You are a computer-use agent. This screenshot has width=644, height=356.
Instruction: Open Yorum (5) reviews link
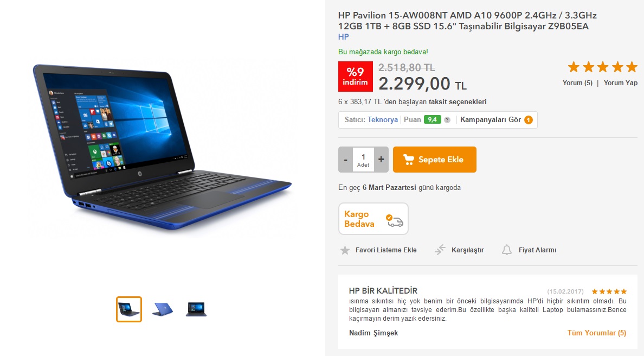coord(577,83)
